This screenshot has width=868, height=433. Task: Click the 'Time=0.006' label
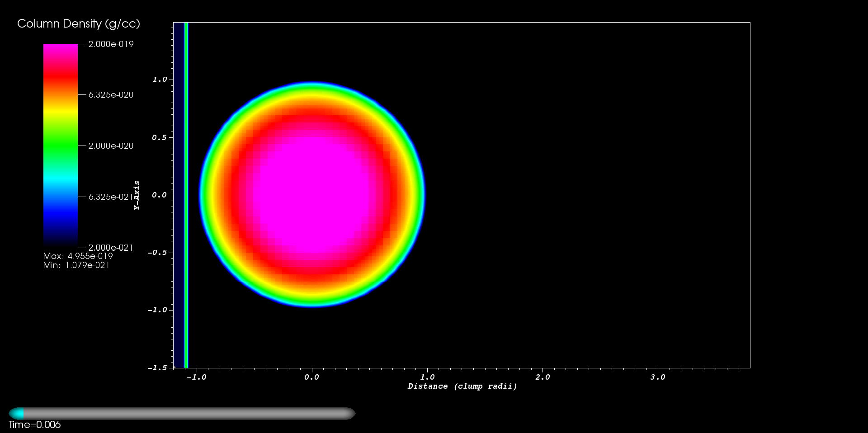click(x=35, y=425)
